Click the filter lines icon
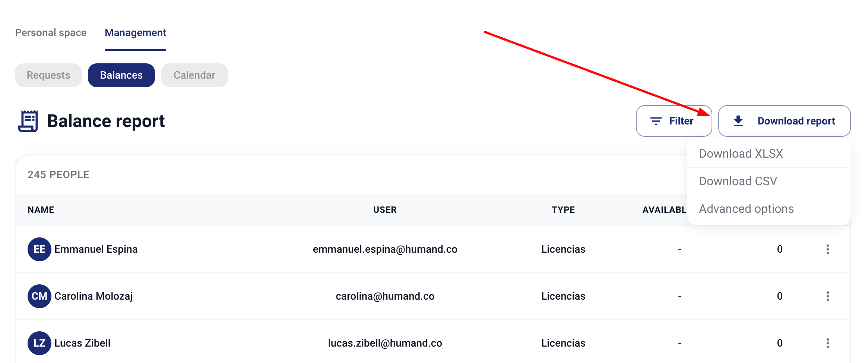The width and height of the screenshot is (868, 363). tap(656, 121)
